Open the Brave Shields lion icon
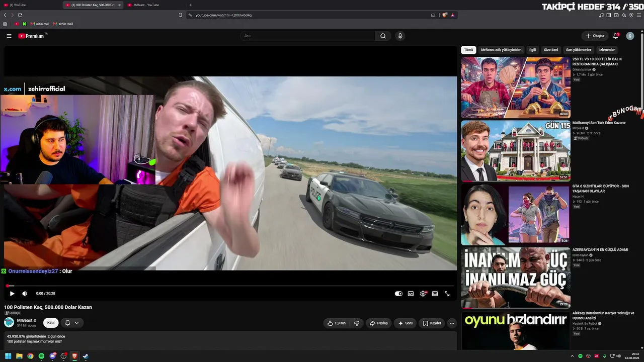The width and height of the screenshot is (644, 362). 445,15
